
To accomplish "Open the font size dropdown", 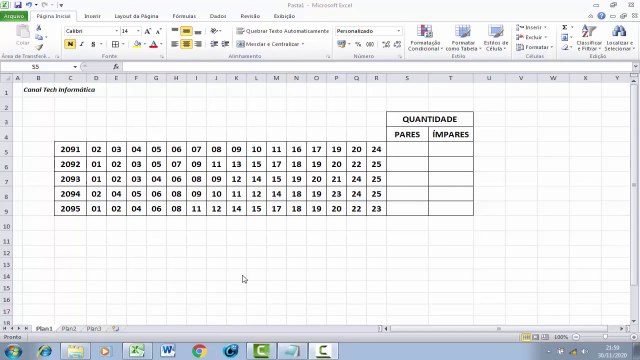I will coord(138,31).
